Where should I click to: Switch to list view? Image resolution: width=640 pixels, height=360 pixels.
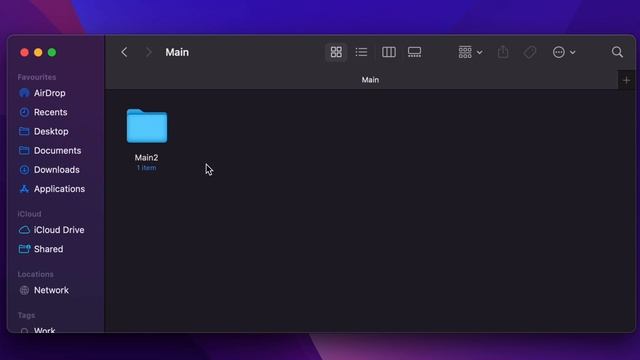[361, 52]
